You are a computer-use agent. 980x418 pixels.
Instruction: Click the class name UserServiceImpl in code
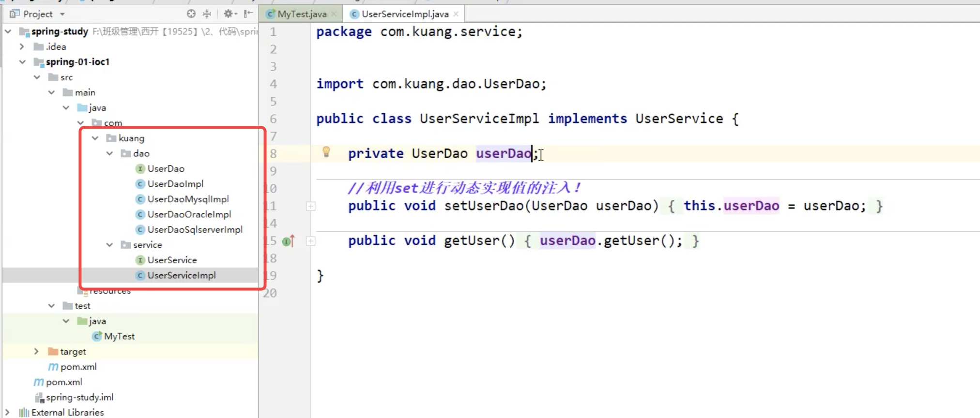(x=479, y=119)
